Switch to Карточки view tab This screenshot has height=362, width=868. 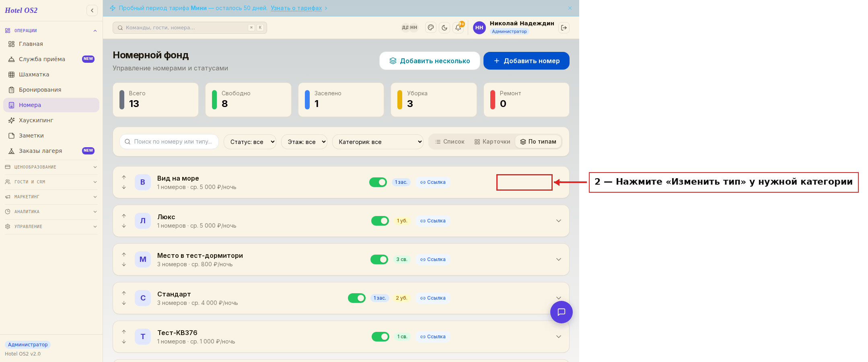(492, 142)
